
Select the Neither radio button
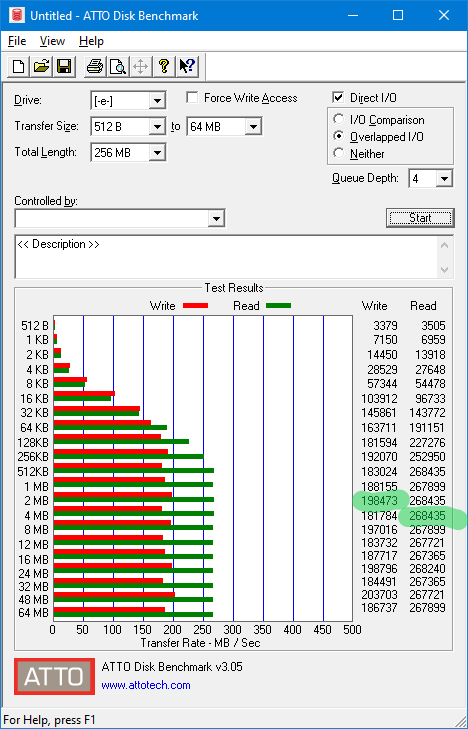click(338, 153)
